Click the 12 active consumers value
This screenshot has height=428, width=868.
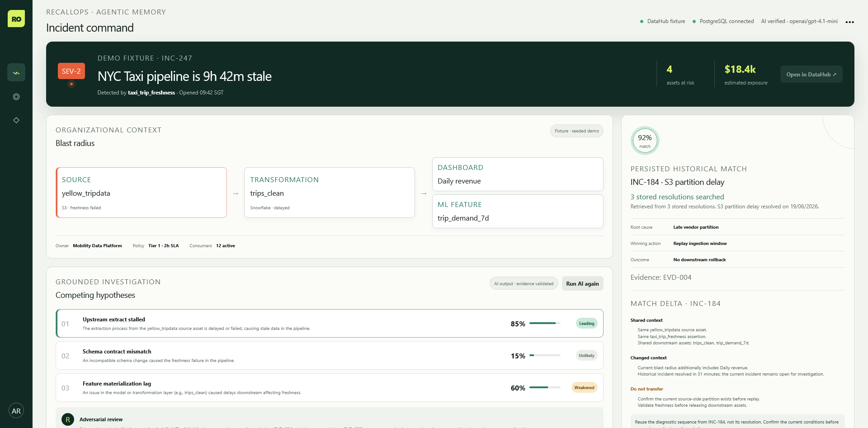[226, 246]
